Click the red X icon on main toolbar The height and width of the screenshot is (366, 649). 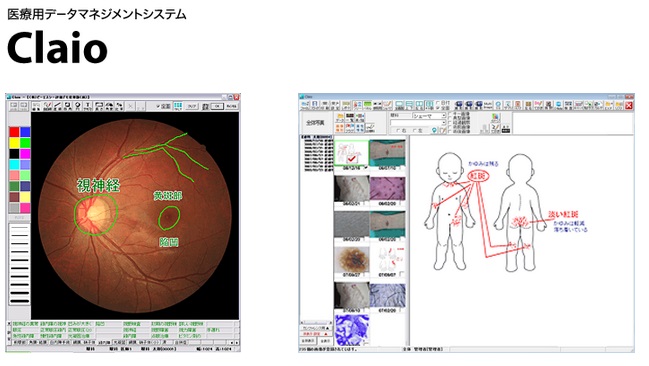629,105
